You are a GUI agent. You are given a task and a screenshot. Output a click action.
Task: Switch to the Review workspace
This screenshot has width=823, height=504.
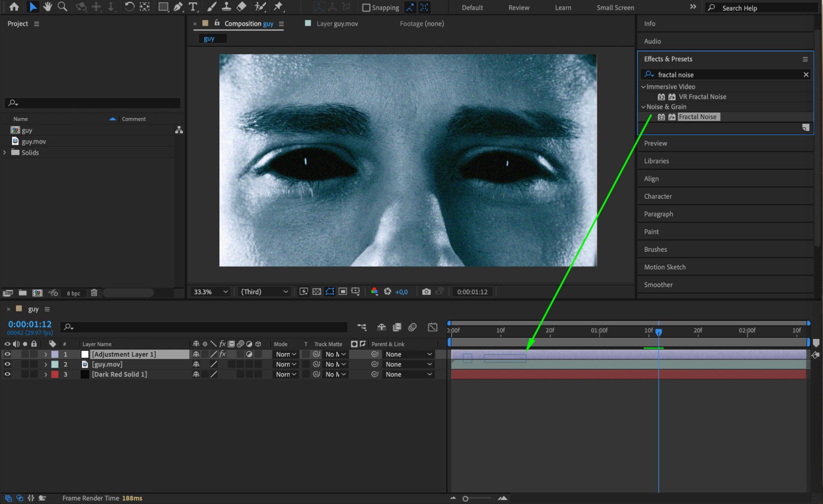(x=518, y=7)
